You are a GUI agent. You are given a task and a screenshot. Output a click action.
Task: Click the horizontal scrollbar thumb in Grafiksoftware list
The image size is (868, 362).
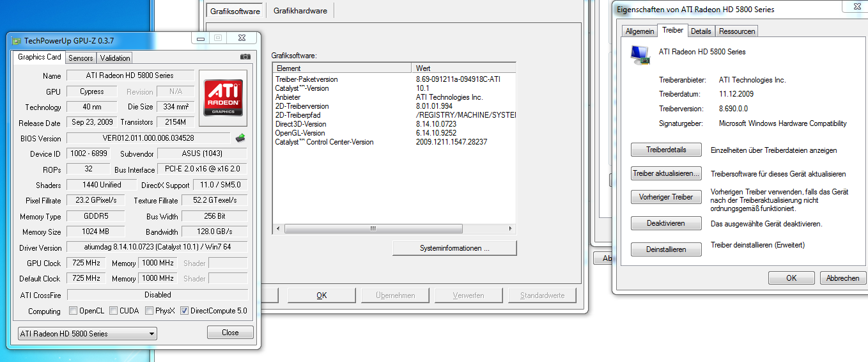pyautogui.click(x=373, y=228)
